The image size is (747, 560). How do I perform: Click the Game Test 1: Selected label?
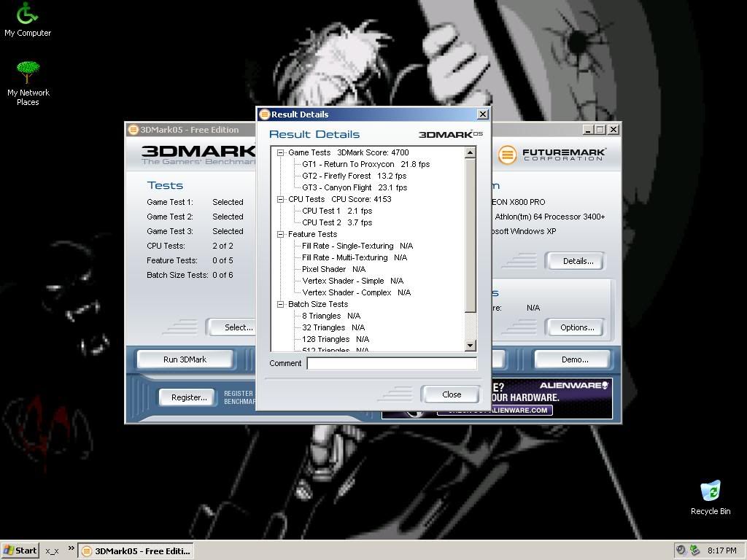tap(195, 202)
